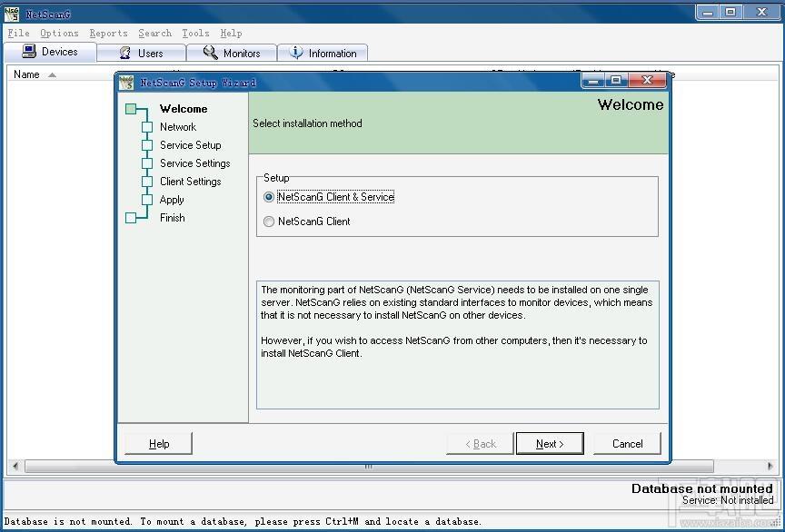The width and height of the screenshot is (785, 532).
Task: Click the Next button in wizard
Action: coord(550,444)
